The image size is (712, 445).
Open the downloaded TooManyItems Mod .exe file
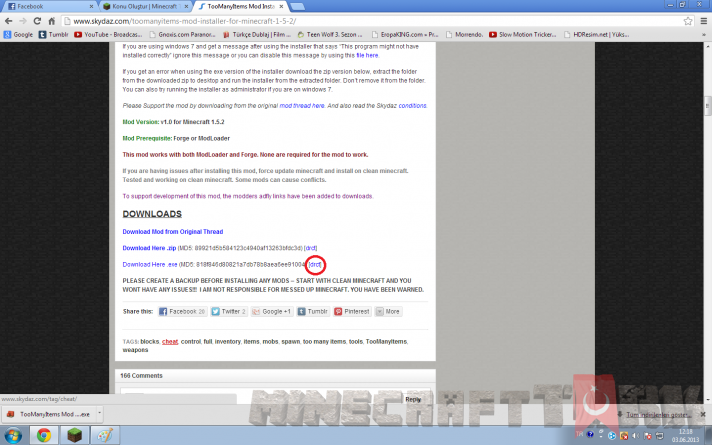pos(48,414)
